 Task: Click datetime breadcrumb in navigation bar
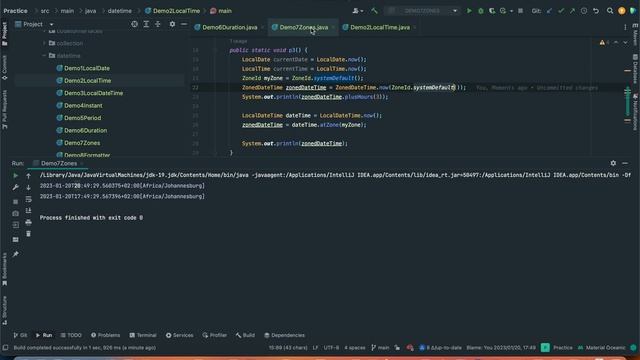click(120, 11)
